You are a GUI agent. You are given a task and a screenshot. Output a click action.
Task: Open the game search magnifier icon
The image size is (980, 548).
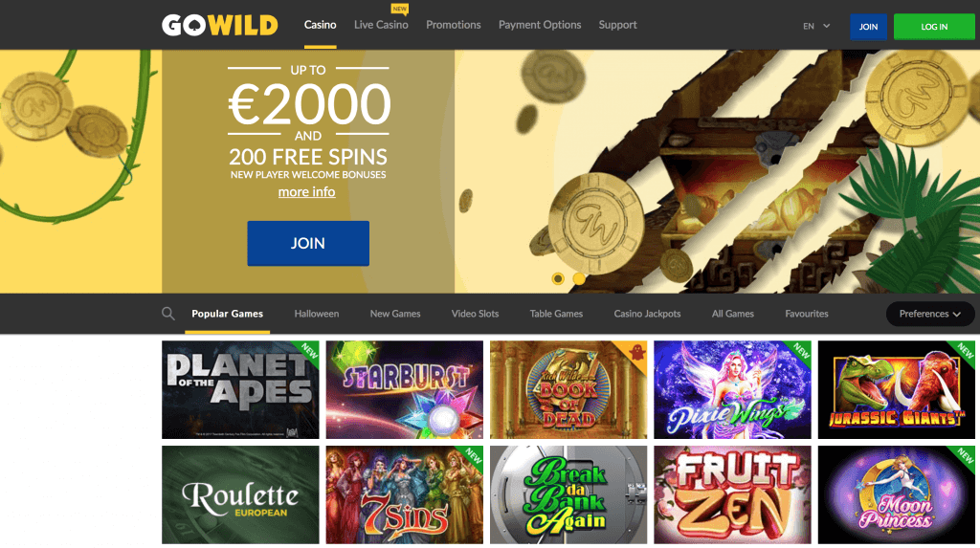167,314
